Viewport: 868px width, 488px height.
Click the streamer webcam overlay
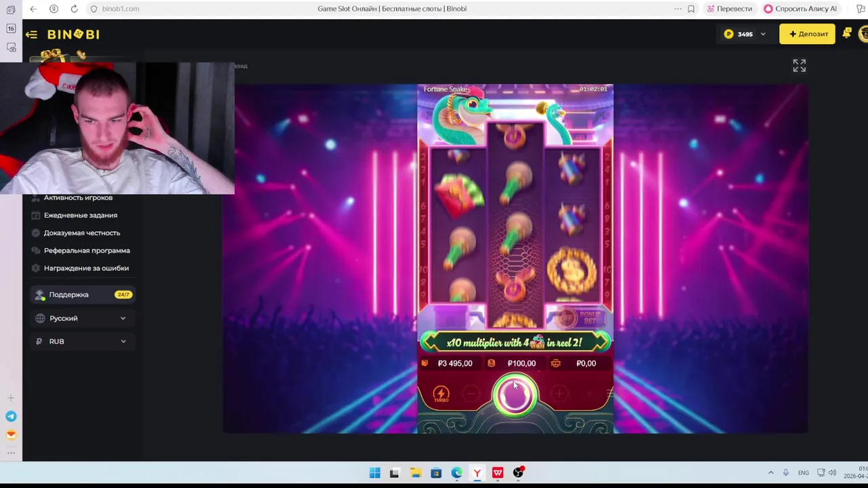(117, 129)
